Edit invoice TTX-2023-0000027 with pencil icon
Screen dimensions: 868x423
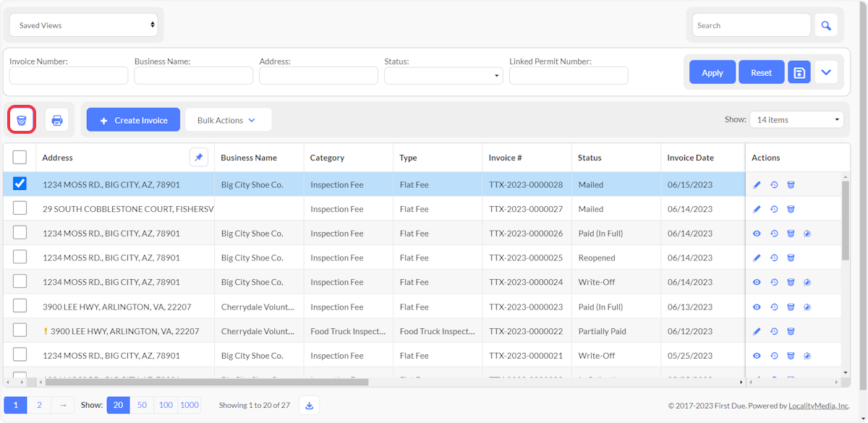pos(757,209)
